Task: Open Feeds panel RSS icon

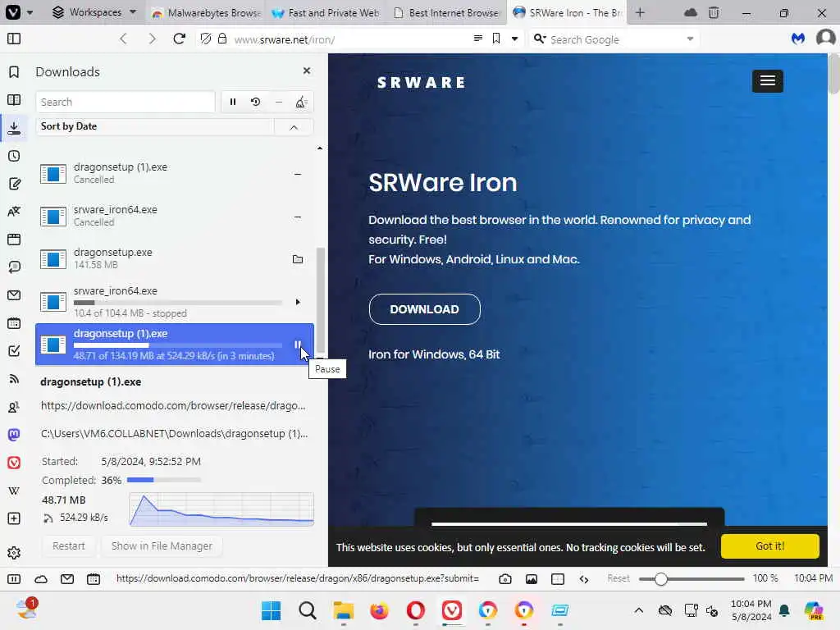Action: point(14,379)
